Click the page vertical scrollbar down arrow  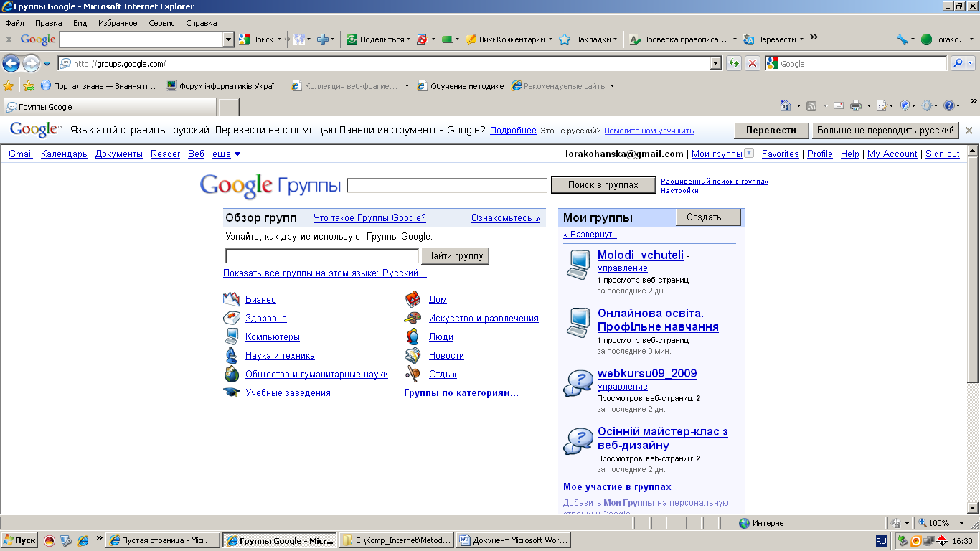(974, 509)
